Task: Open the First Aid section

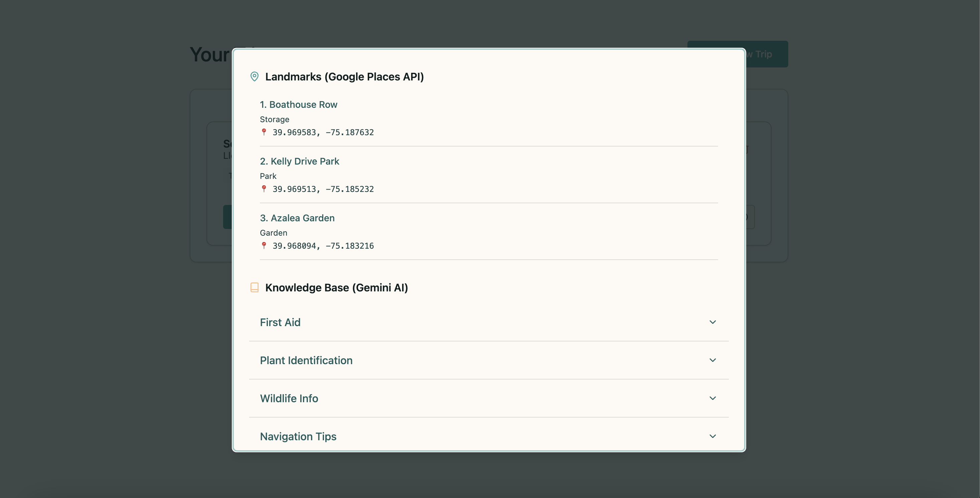Action: coord(280,322)
